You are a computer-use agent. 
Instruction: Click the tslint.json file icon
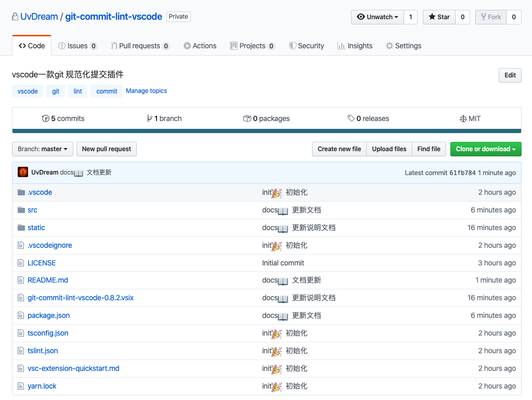point(21,351)
